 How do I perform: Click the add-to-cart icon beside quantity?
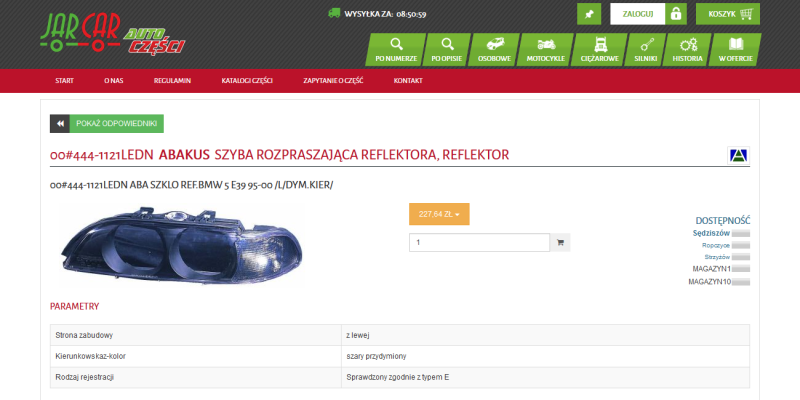560,242
